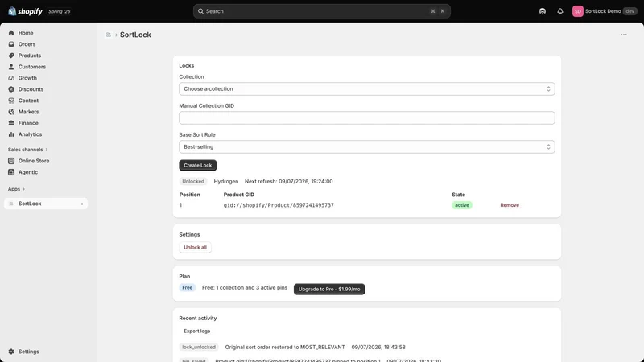Go to Online Store channel
Image resolution: width=644 pixels, height=362 pixels.
34,161
